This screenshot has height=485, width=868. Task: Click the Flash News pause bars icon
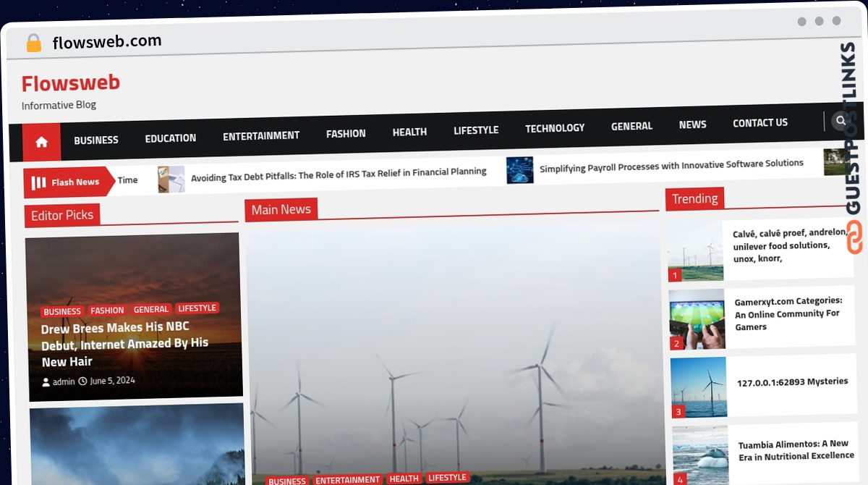(x=39, y=182)
